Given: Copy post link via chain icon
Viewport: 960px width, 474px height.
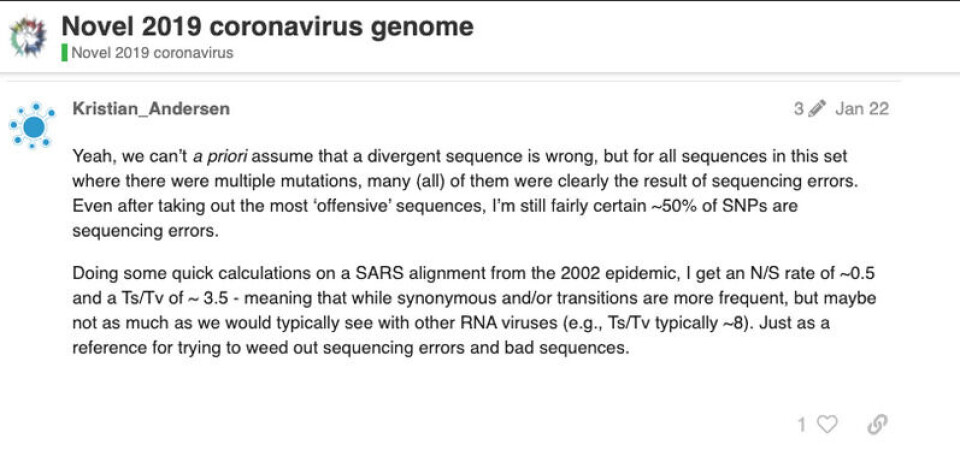Looking at the screenshot, I should pyautogui.click(x=877, y=425).
